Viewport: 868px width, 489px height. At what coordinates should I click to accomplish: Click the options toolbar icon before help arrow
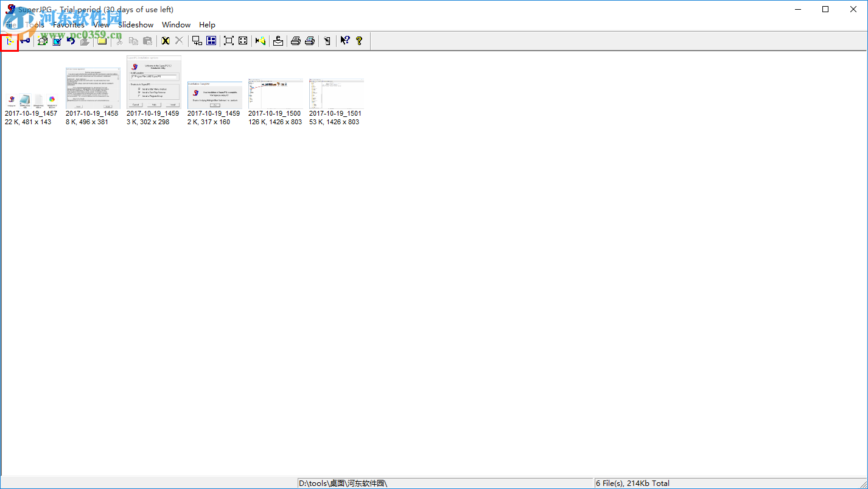327,41
